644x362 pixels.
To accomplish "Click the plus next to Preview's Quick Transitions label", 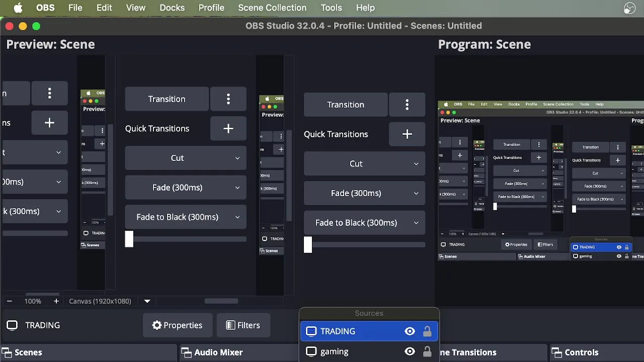I will [228, 129].
